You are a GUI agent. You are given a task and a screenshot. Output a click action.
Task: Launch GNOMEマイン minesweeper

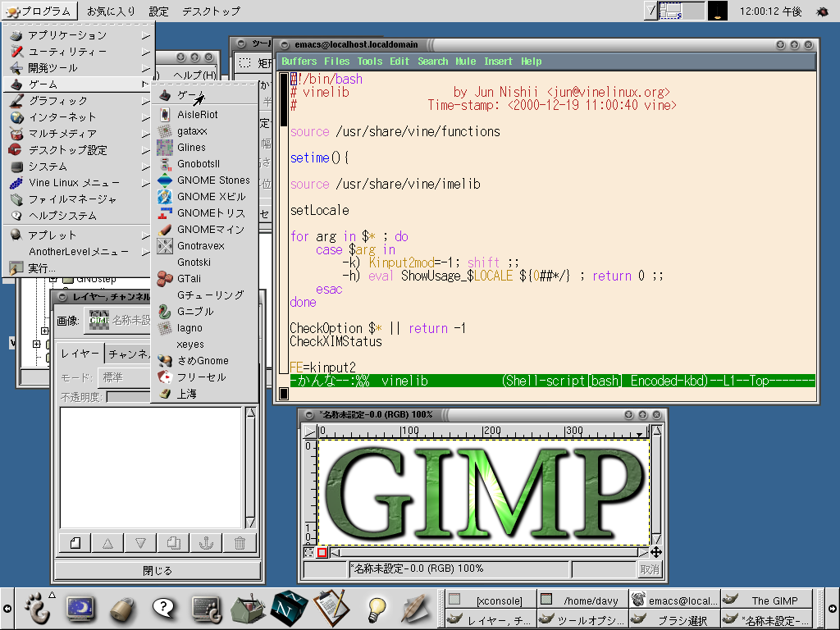(x=204, y=230)
